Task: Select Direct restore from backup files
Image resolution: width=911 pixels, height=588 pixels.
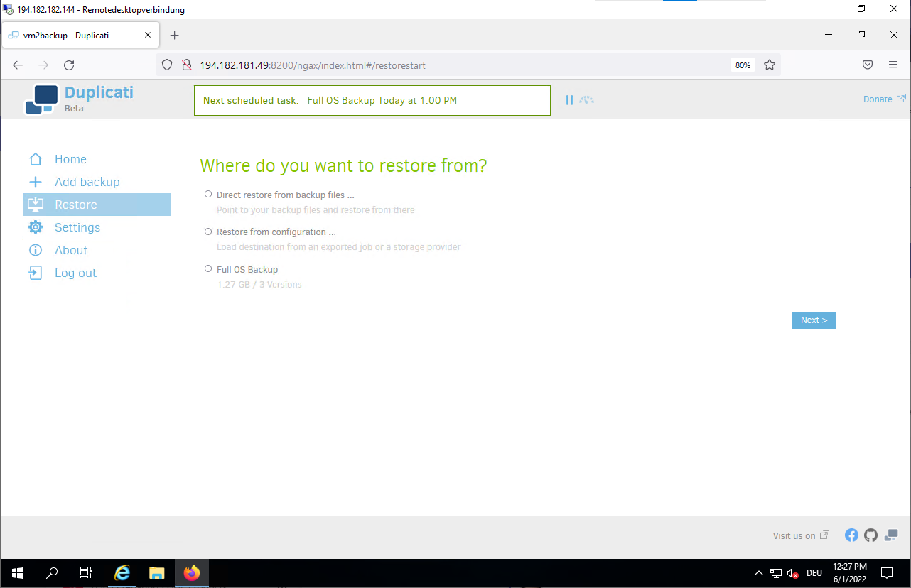Action: click(208, 194)
